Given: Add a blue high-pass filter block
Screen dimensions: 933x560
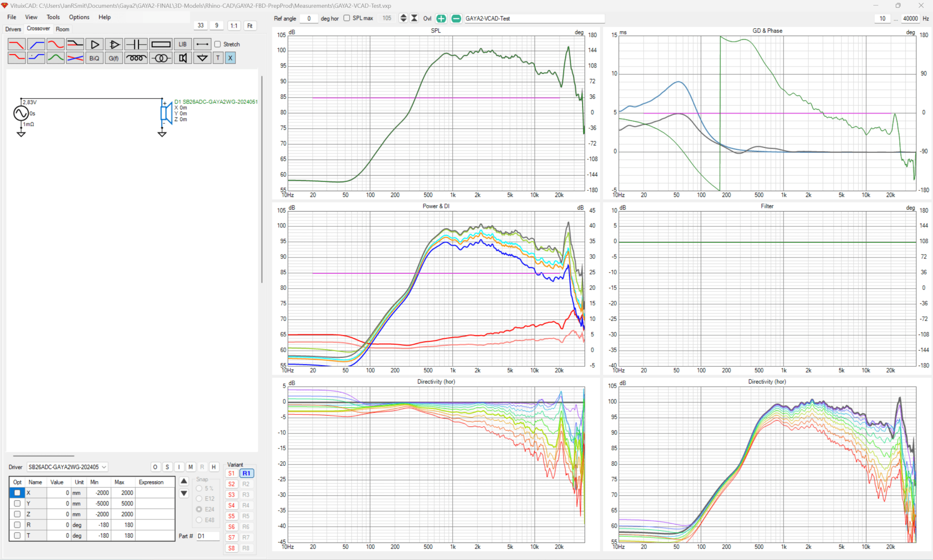Looking at the screenshot, I should click(x=36, y=44).
